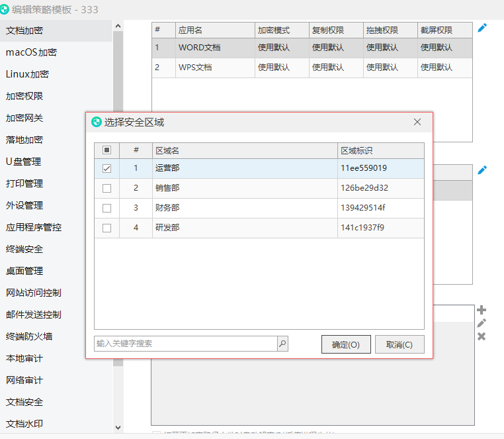Screen dimensions: 504x439
Task: Sort by the 区域名 column header
Action: pyautogui.click(x=243, y=150)
